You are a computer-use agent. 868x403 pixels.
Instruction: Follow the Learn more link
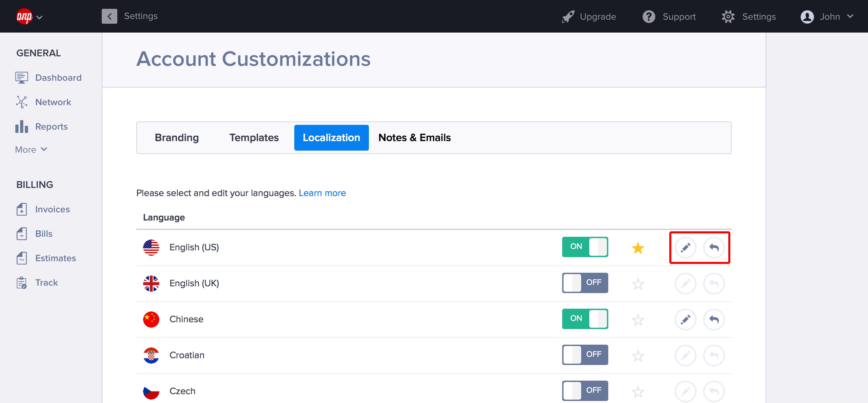[x=322, y=193]
